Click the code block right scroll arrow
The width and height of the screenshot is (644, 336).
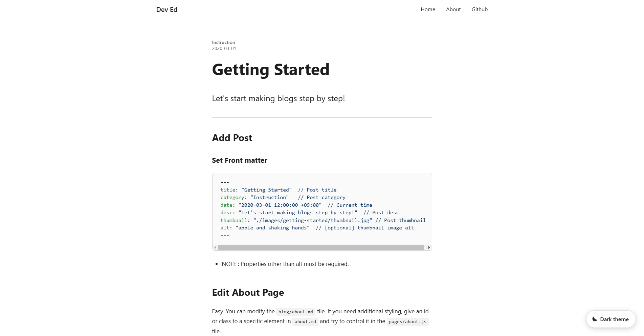(x=429, y=248)
